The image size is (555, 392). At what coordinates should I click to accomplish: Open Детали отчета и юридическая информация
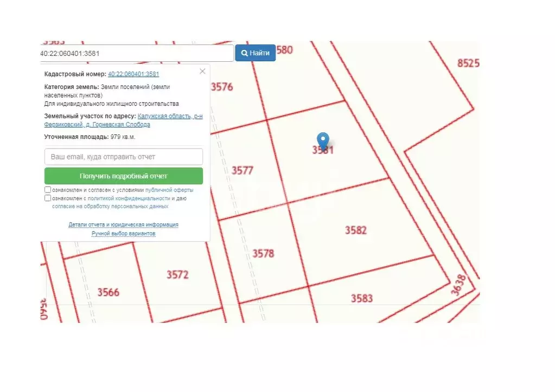(x=123, y=224)
